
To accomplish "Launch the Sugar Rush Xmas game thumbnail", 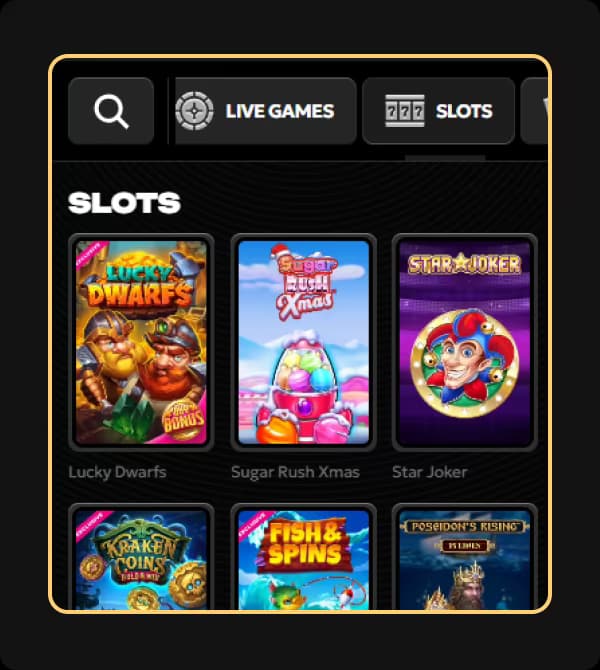I will (303, 342).
